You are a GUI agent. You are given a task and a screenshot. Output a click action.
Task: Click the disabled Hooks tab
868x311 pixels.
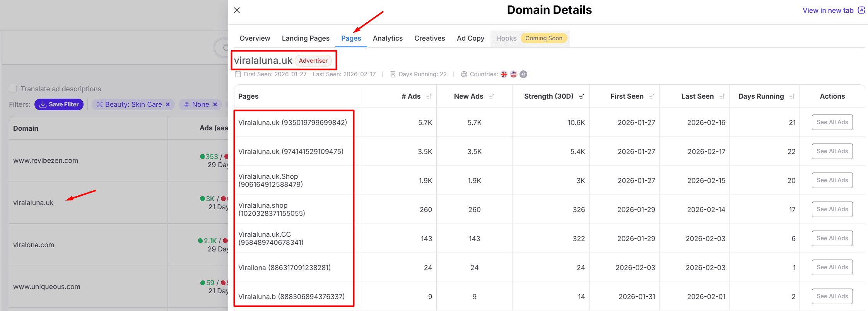pos(506,38)
